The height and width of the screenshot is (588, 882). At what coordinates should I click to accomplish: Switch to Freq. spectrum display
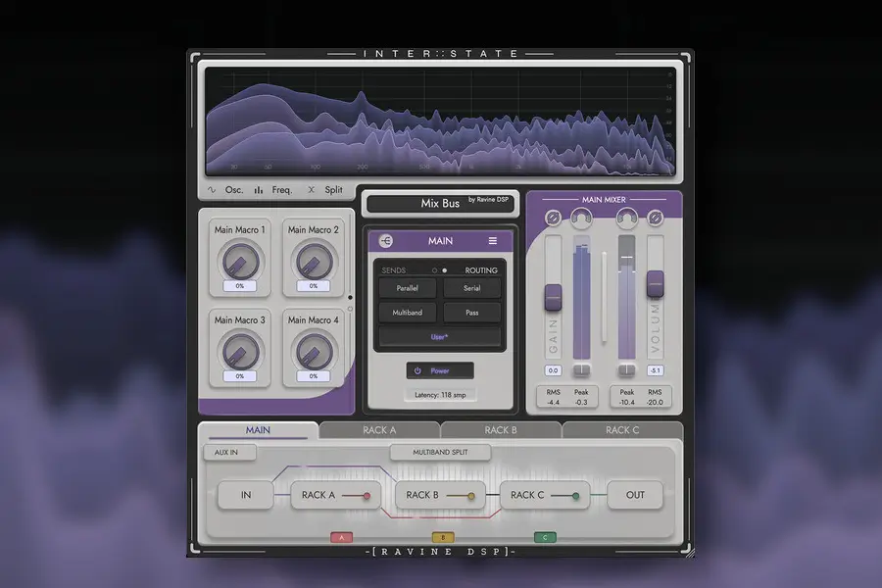[x=272, y=190]
